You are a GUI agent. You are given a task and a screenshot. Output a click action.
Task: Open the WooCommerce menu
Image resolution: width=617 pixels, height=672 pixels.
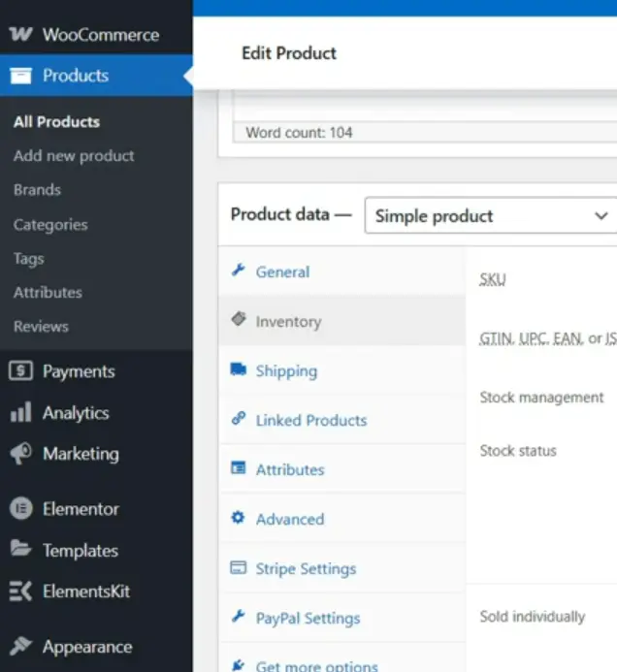click(x=96, y=35)
